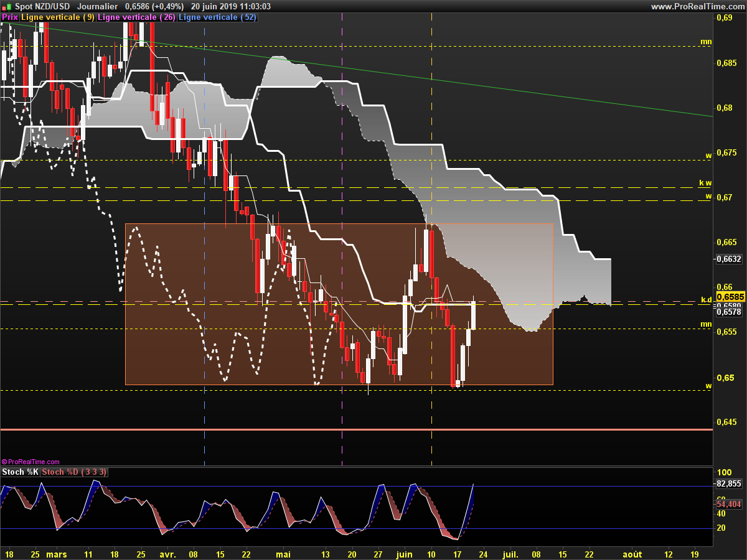Click the mars label on the date axis

[57, 553]
